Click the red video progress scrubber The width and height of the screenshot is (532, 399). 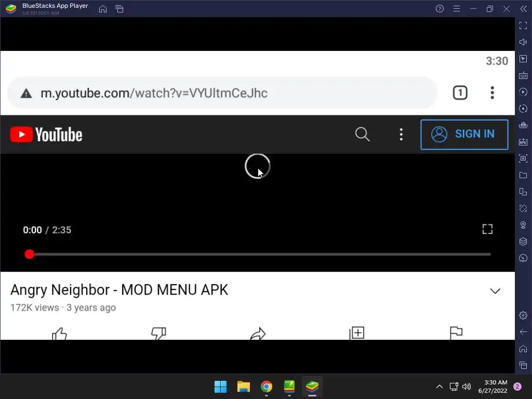pos(30,254)
